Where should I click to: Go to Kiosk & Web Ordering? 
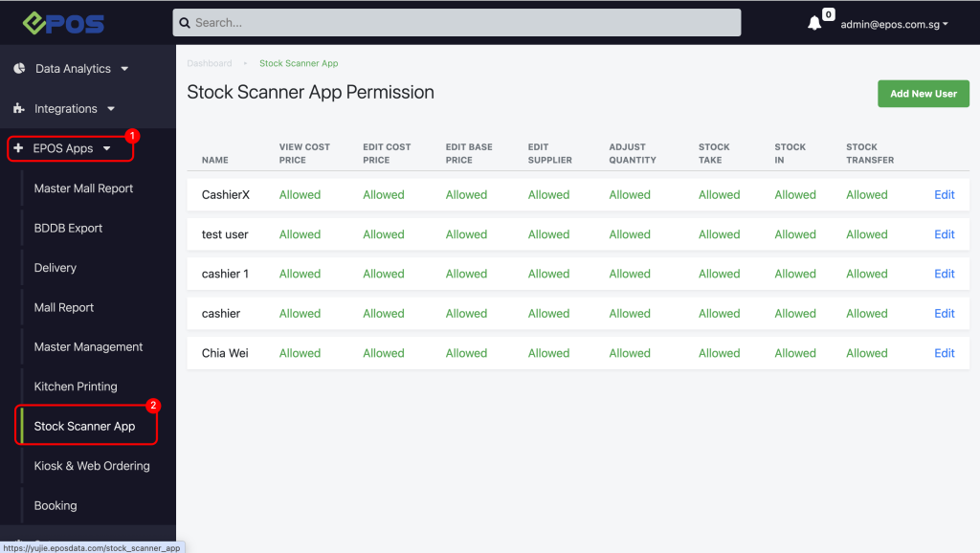coord(92,466)
